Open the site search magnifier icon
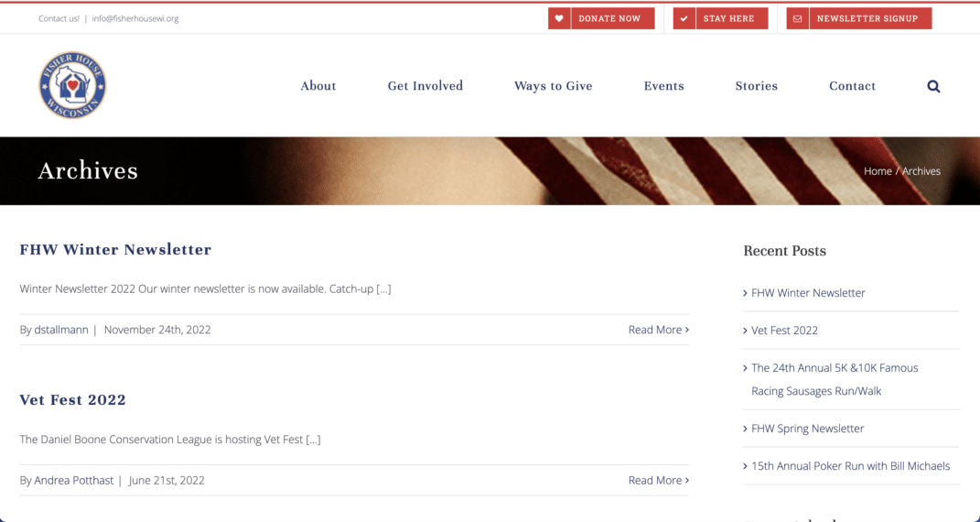980x522 pixels. click(933, 86)
